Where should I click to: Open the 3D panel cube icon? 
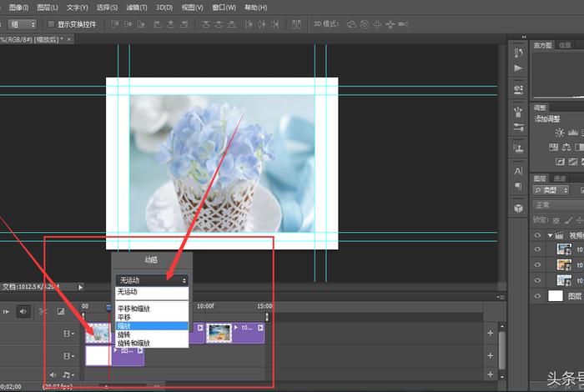(x=518, y=209)
